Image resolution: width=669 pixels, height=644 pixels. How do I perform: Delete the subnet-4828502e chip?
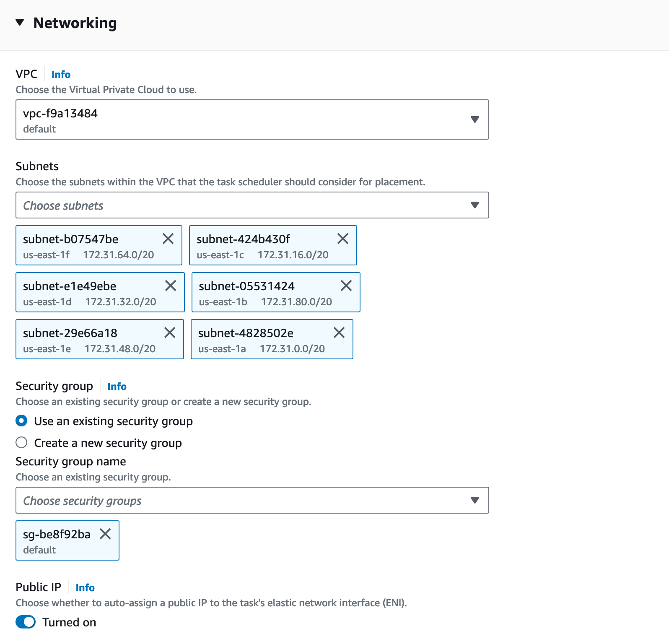click(339, 333)
